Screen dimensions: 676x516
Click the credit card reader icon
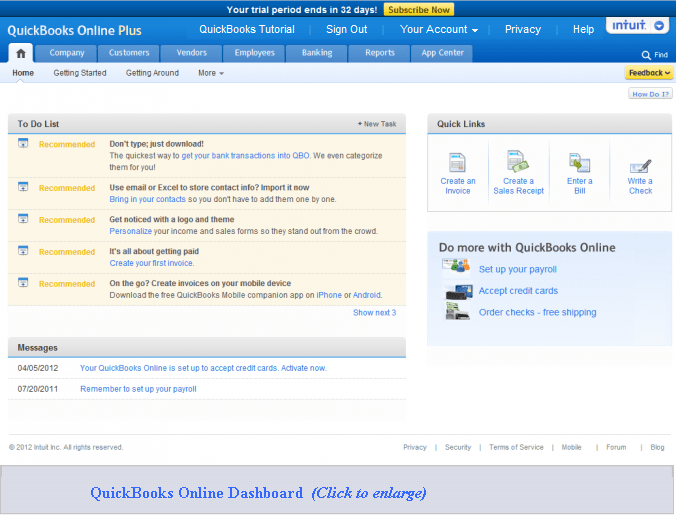click(x=458, y=291)
